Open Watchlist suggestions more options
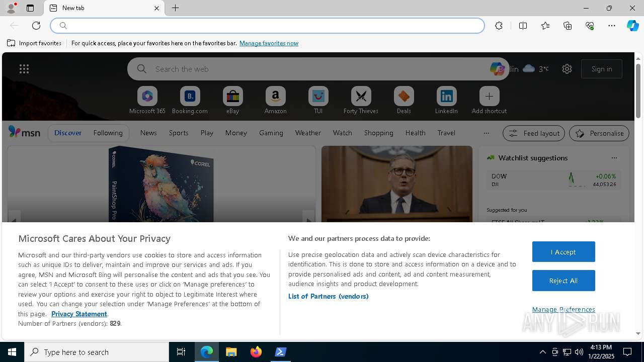 coord(614,158)
